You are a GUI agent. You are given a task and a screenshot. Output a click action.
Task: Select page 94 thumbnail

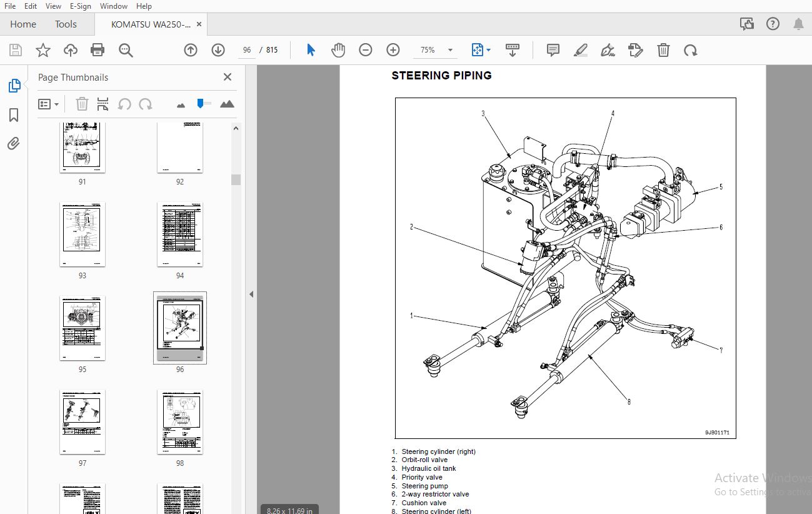coord(180,234)
